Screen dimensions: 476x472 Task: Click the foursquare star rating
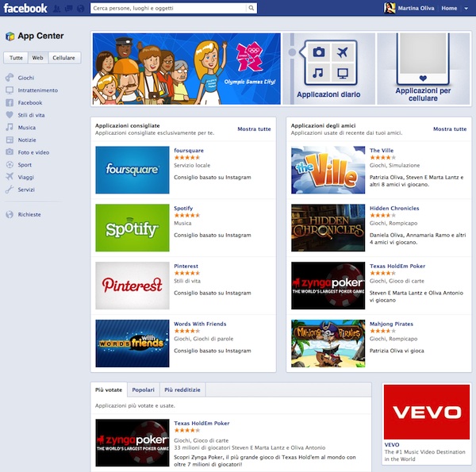pyautogui.click(x=187, y=158)
